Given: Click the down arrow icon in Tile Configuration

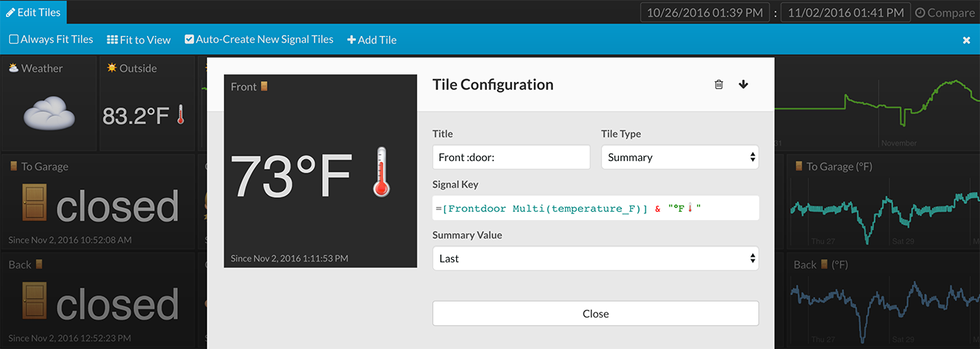Looking at the screenshot, I should tap(743, 84).
